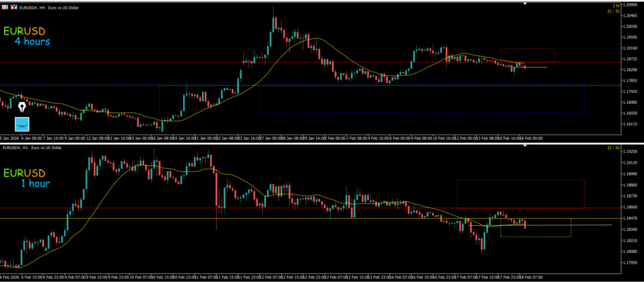Viewport: 644px width, 282px height.
Task: Click the chart shift triangle atop the H4 chart
Action: 525,4
